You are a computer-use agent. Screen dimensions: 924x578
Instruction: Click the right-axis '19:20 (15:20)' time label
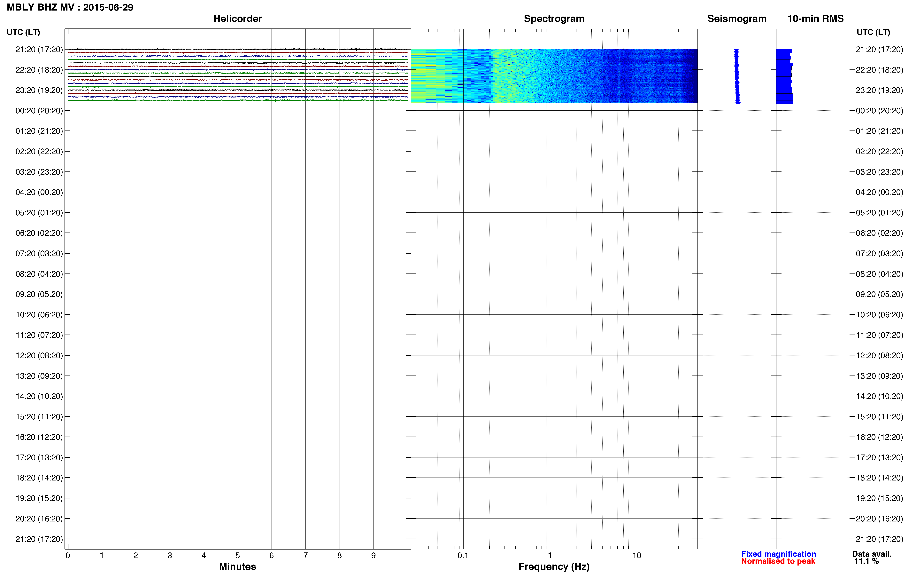[x=879, y=498]
